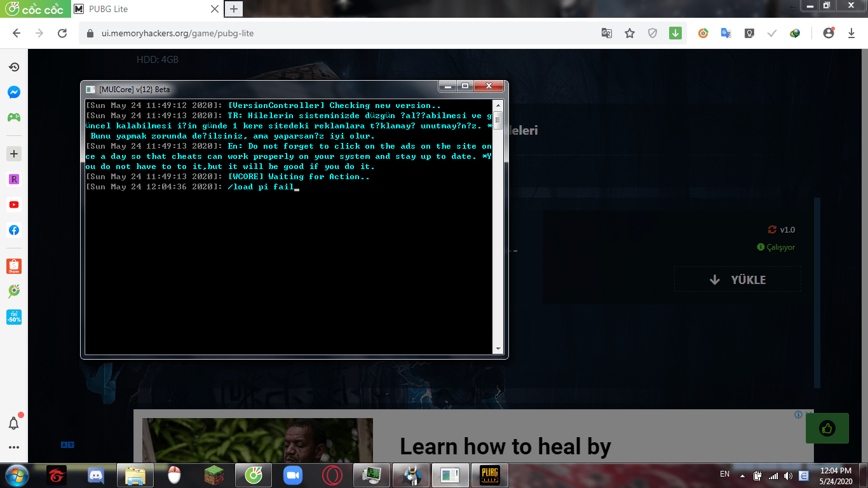Open a new browser tab
Image resolution: width=868 pixels, height=488 pixels.
(234, 9)
